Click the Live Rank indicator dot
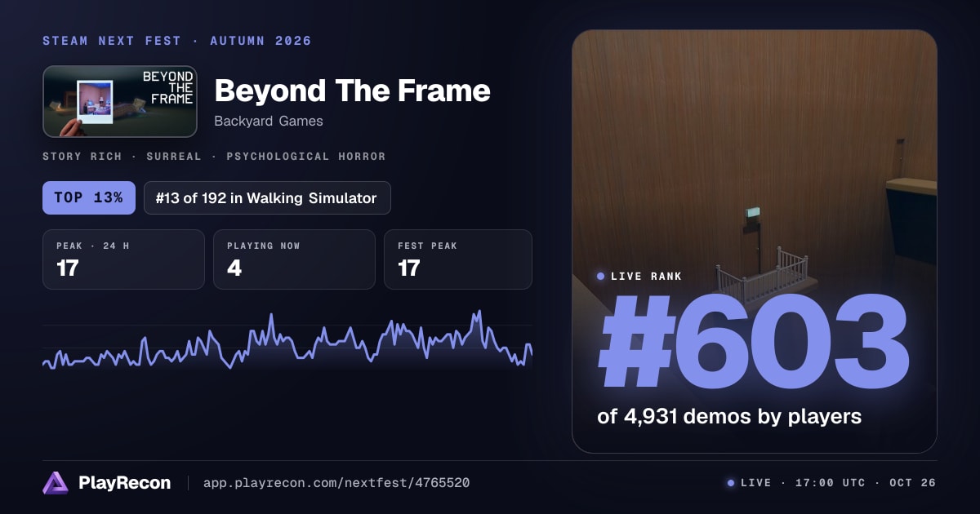The height and width of the screenshot is (514, 980). tap(601, 277)
